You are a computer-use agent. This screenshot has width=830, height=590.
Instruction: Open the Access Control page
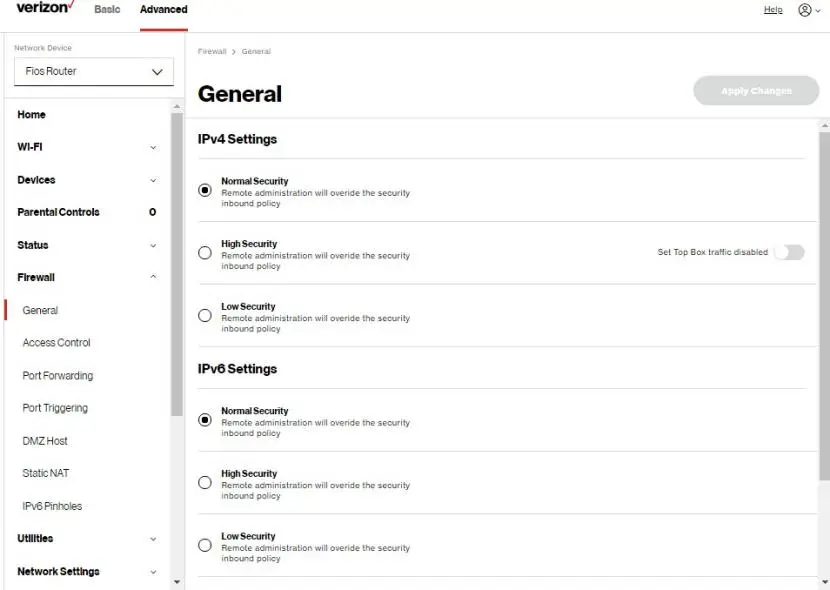56,342
